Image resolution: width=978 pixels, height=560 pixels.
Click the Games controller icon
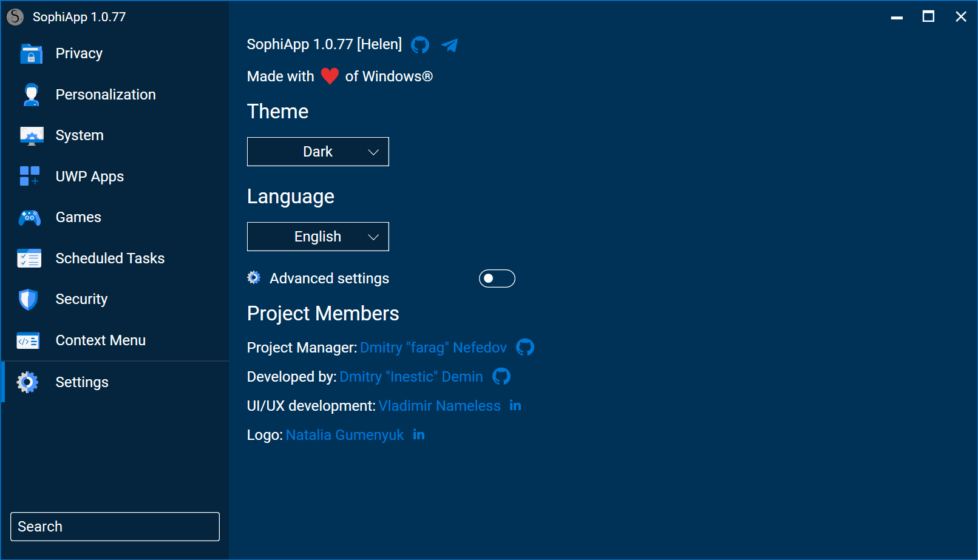coord(30,217)
